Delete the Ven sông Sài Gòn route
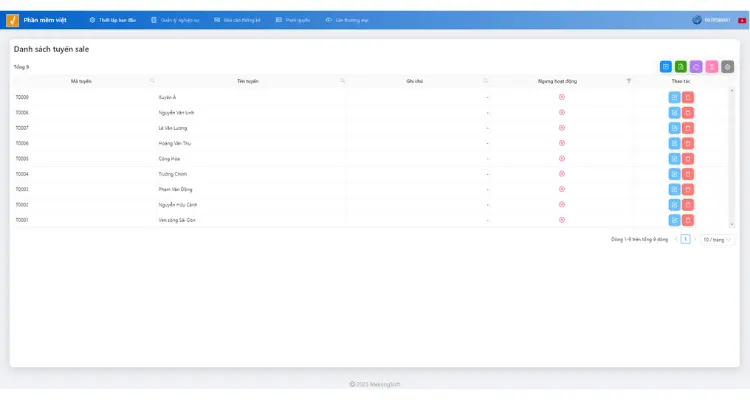The image size is (750, 400). [688, 220]
